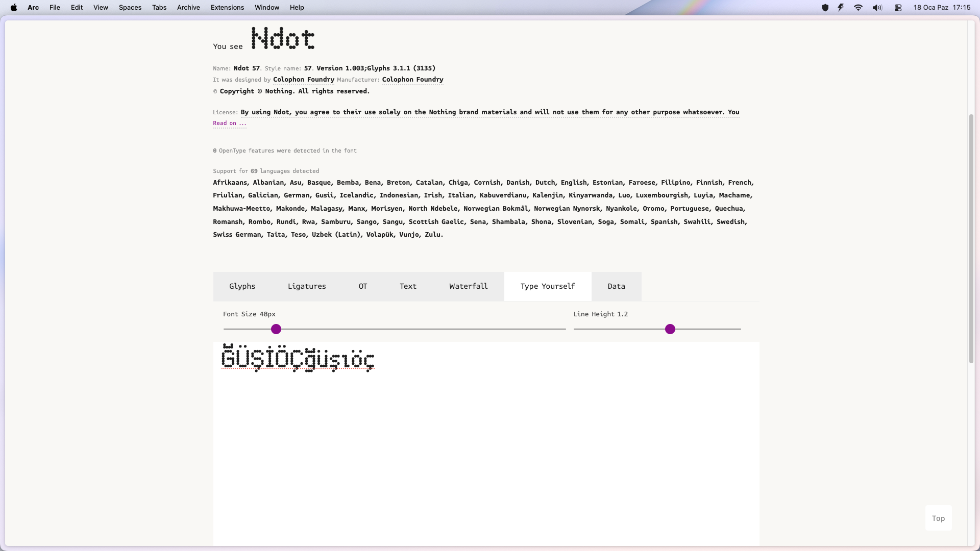Image resolution: width=980 pixels, height=551 pixels.
Task: Open Control Center icon
Action: tap(898, 8)
